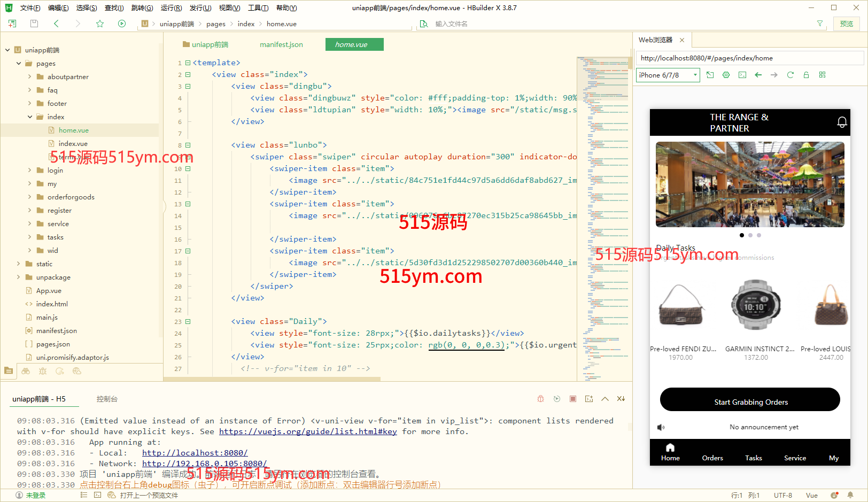
Task: Click the browser URL address field
Action: pos(749,58)
